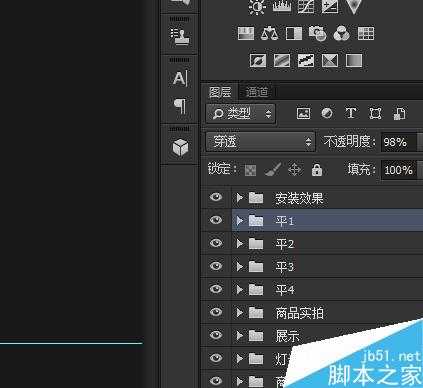Toggle visibility of 商品实拍 group

(216, 312)
